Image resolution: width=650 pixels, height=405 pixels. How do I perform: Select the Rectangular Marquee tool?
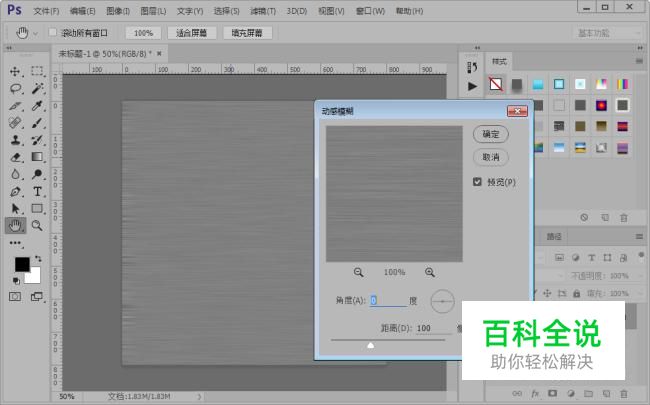click(x=37, y=71)
